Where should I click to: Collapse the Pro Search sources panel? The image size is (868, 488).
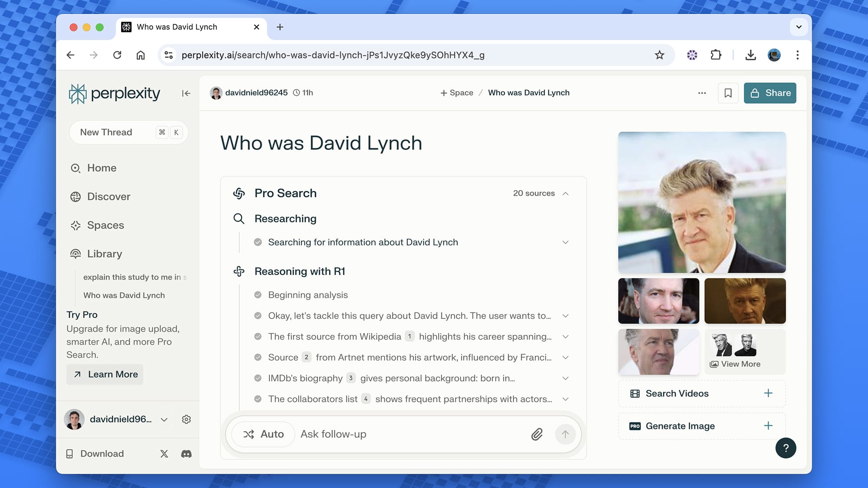pos(565,193)
